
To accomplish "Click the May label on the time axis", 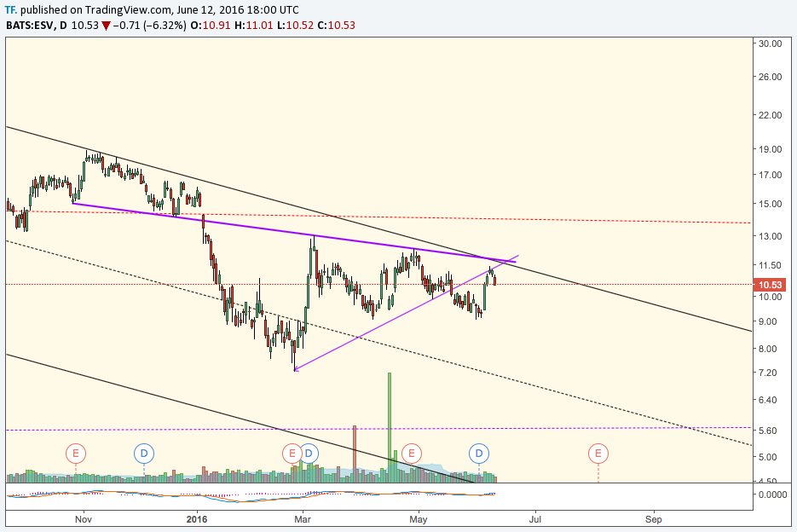I will pos(419,519).
